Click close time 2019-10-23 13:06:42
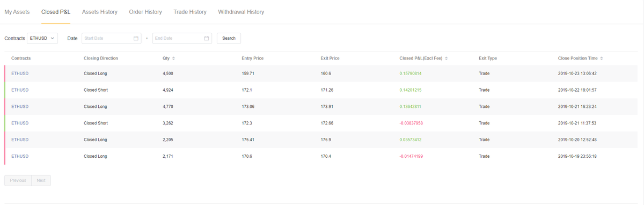This screenshot has height=205, width=644. point(577,73)
